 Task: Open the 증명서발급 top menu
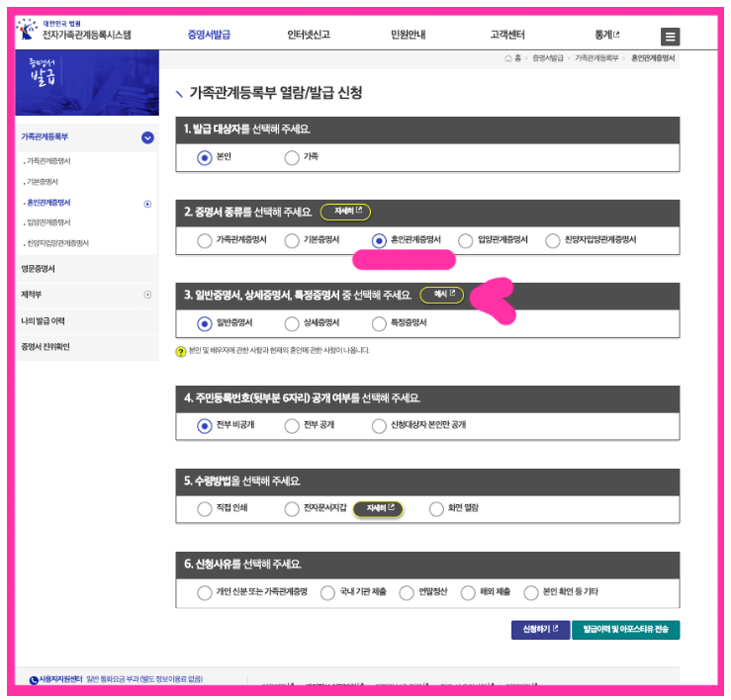[209, 35]
